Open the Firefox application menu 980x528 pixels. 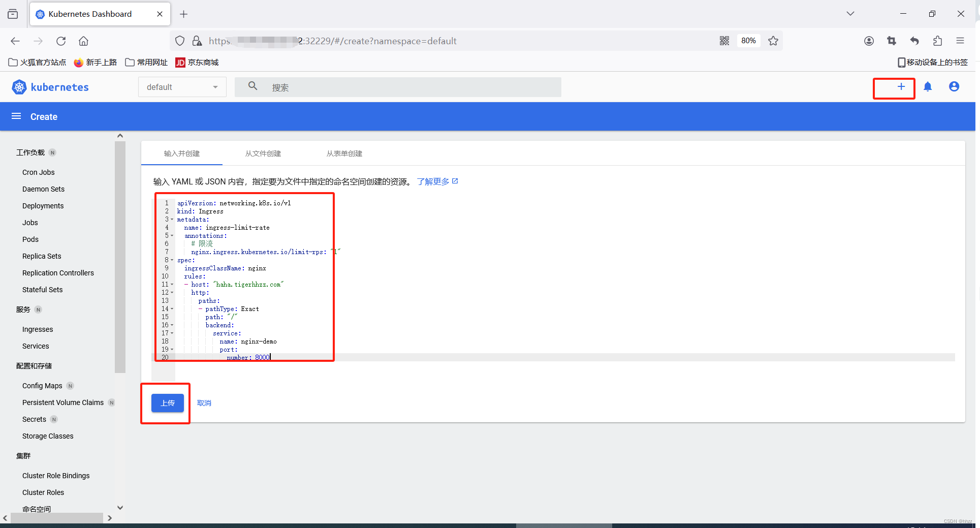960,41
